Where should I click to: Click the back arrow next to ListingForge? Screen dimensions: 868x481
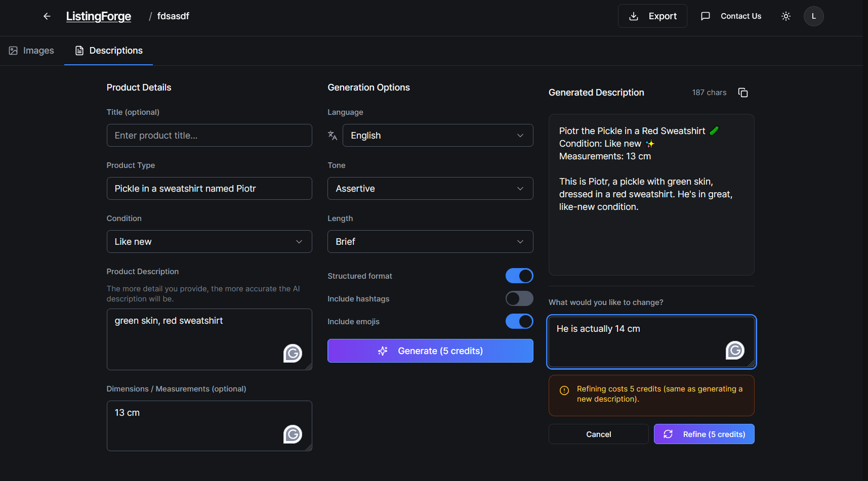(x=47, y=16)
